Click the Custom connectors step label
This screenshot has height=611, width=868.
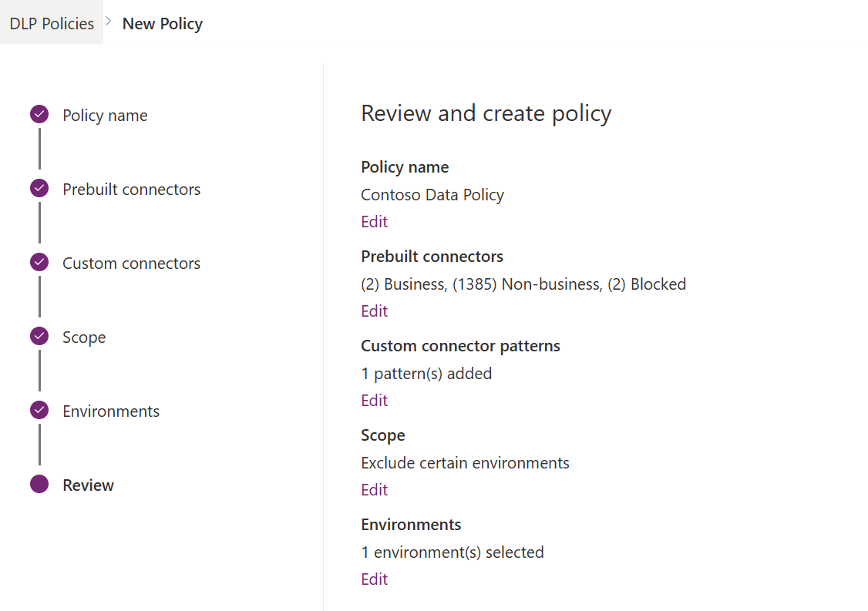coord(131,263)
